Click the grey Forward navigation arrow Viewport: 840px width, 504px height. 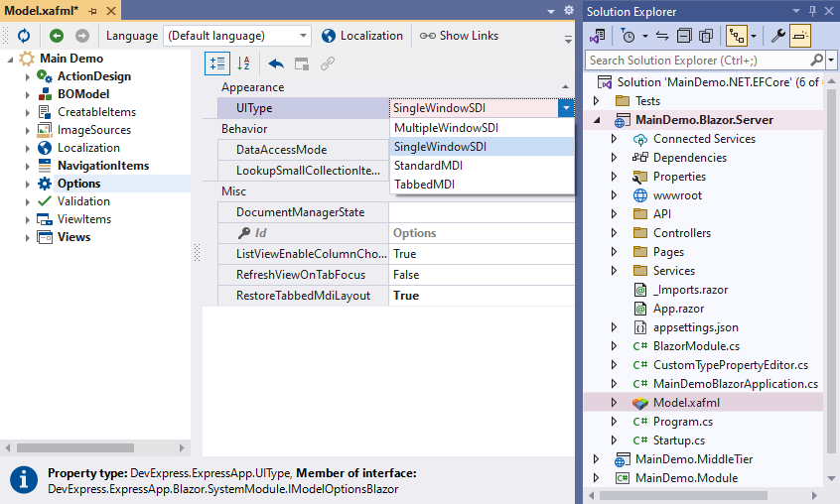(82, 36)
